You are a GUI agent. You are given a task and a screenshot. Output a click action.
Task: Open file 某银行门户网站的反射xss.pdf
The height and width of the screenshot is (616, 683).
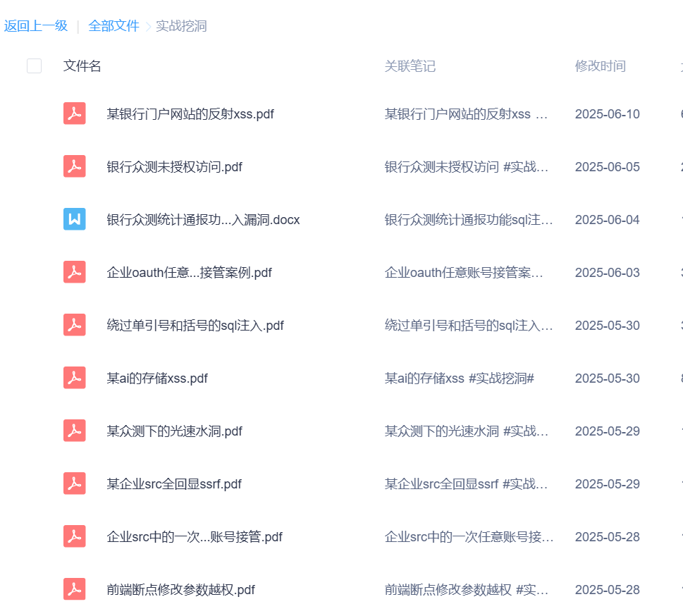click(190, 113)
